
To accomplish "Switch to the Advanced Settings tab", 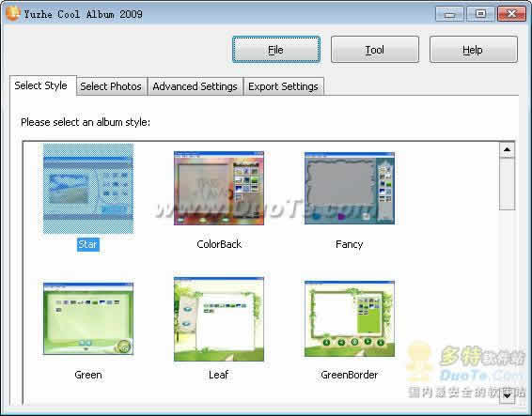I will pyautogui.click(x=196, y=86).
